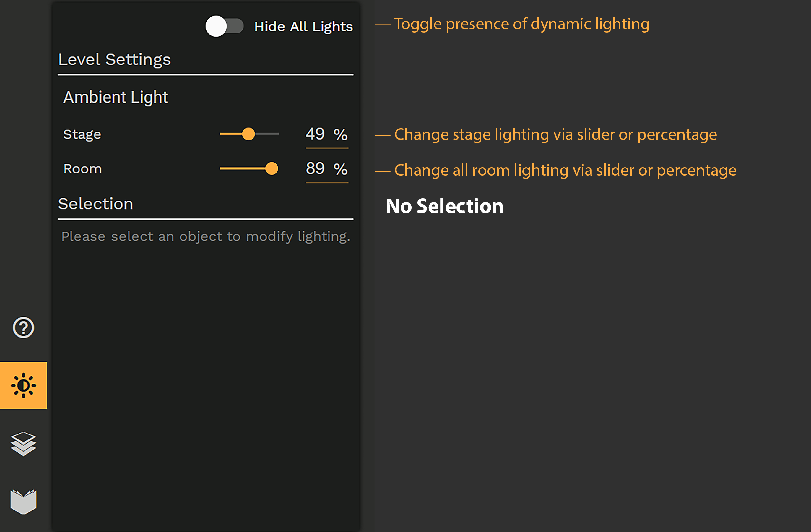The height and width of the screenshot is (532, 811).
Task: Click the Stage percentage field showing 49
Action: coord(315,134)
